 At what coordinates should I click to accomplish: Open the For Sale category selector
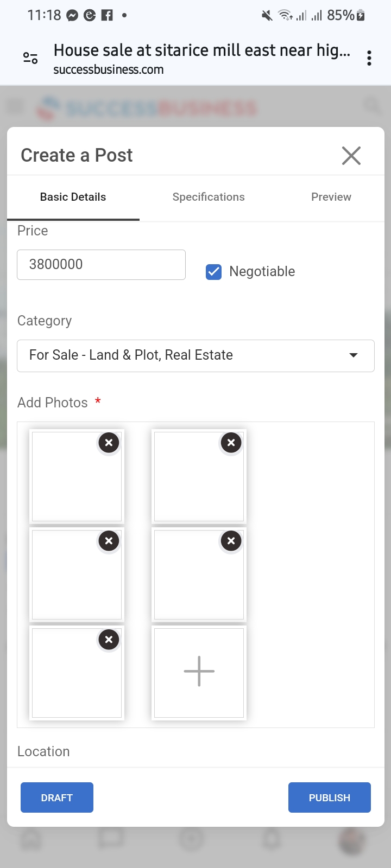click(x=185, y=355)
